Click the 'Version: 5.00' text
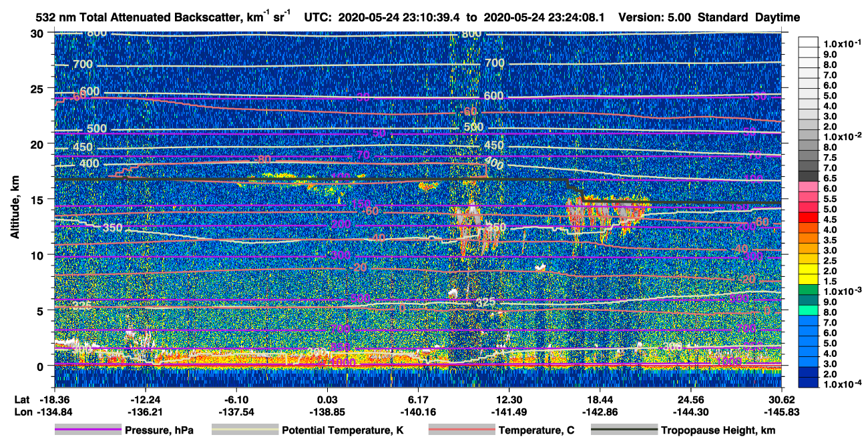Viewport: 868px width, 445px height. click(x=654, y=18)
